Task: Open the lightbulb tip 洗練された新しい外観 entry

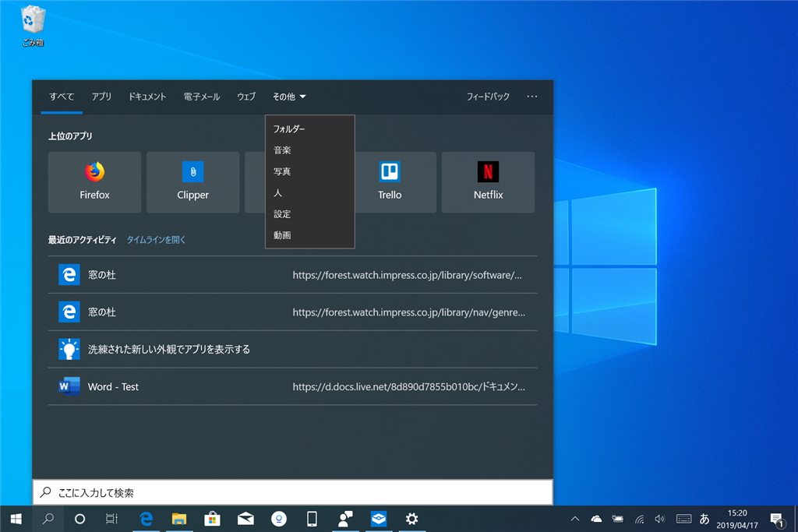Action: pyautogui.click(x=293, y=350)
